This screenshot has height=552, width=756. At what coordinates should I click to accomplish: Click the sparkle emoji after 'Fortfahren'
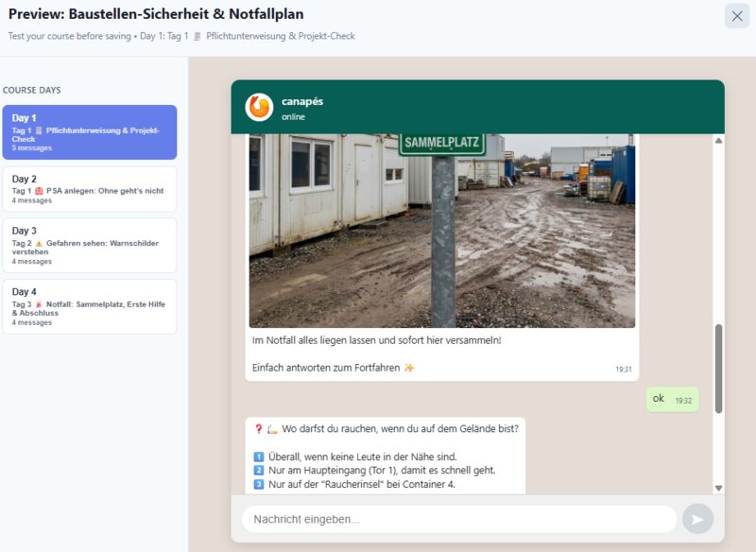click(408, 367)
